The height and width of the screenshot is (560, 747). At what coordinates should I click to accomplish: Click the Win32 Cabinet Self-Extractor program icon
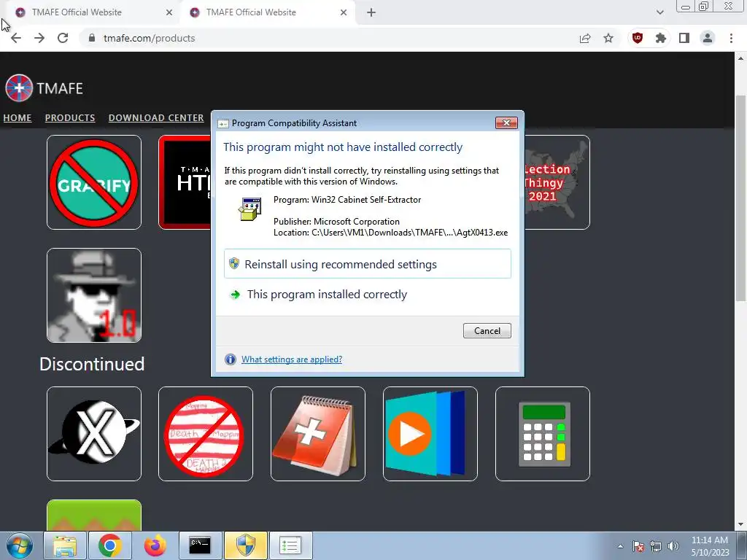click(250, 209)
